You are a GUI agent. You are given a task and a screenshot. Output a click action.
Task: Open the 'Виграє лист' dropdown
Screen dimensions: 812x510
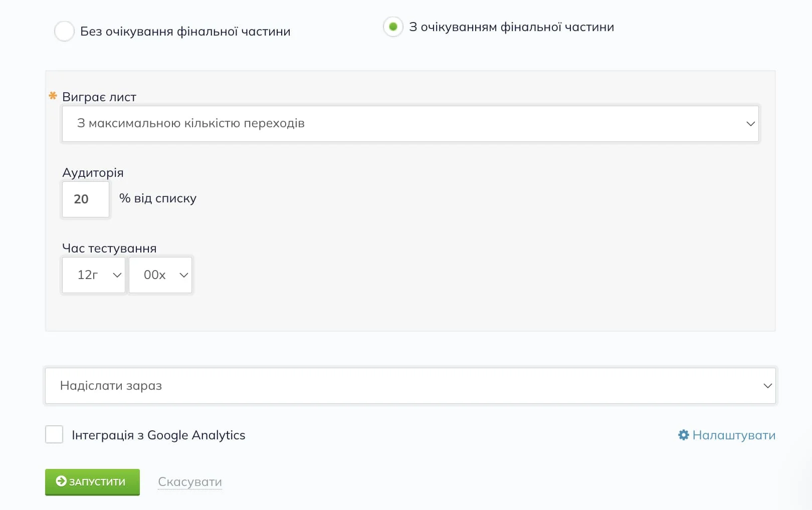pyautogui.click(x=410, y=123)
